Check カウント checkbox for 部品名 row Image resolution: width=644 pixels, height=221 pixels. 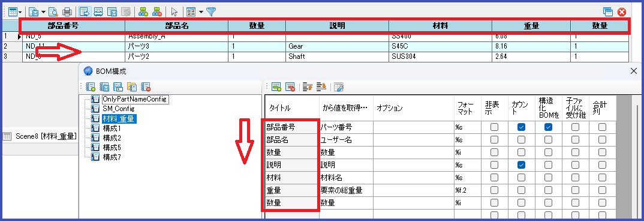tap(521, 140)
